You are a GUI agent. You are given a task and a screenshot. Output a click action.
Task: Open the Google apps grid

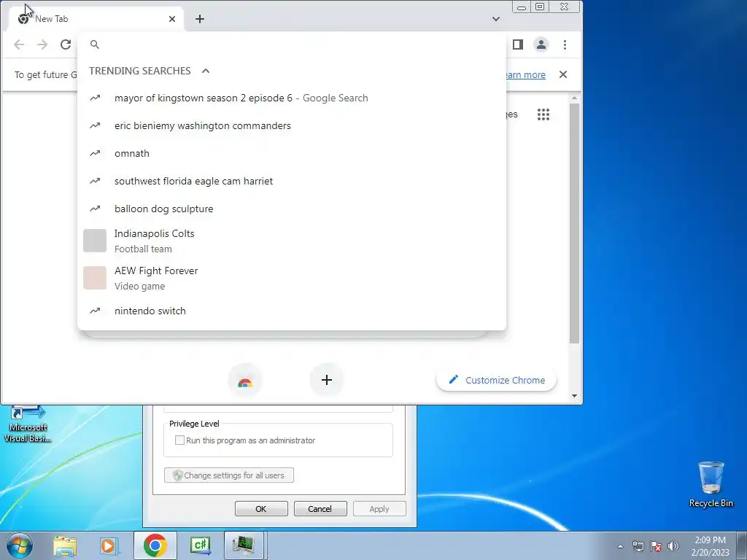tap(543, 114)
